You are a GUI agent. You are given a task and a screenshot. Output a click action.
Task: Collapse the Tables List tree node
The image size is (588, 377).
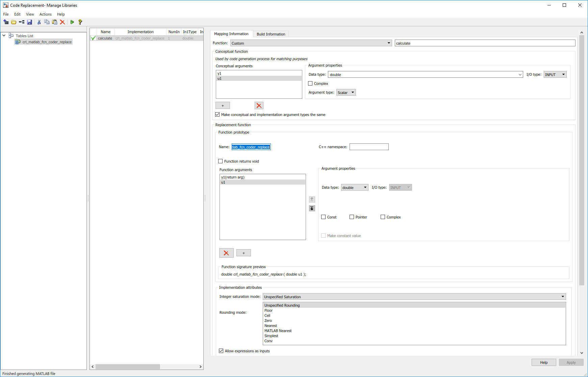(x=4, y=36)
